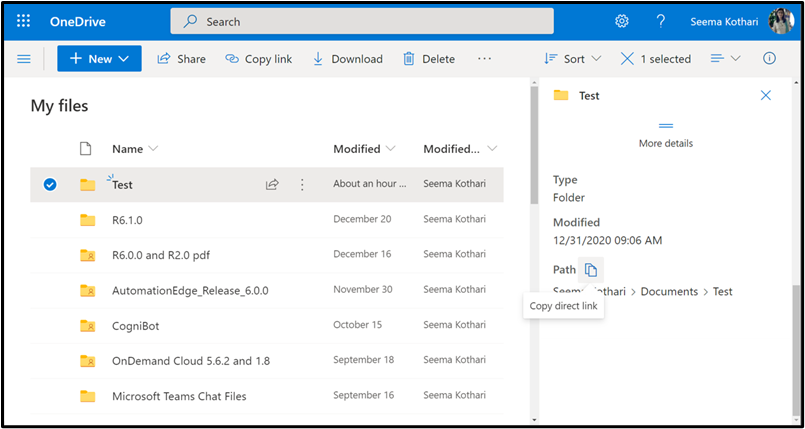Toggle the hamburger navigation menu
Screen dimensions: 805x429
pos(24,59)
